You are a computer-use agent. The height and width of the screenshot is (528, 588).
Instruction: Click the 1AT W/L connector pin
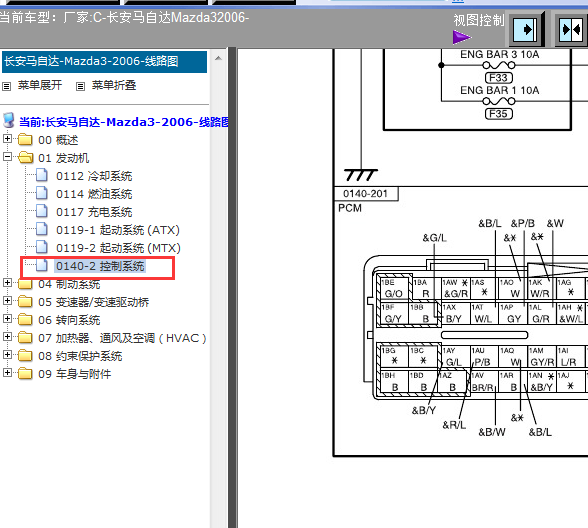[x=484, y=313]
